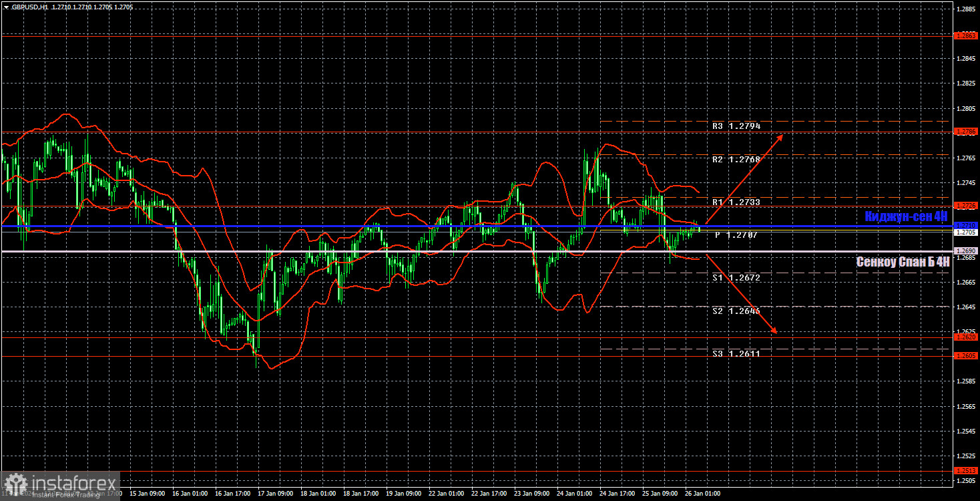This screenshot has width=980, height=501.
Task: Click the 16 Jan 01:00 time label
Action: point(190,494)
